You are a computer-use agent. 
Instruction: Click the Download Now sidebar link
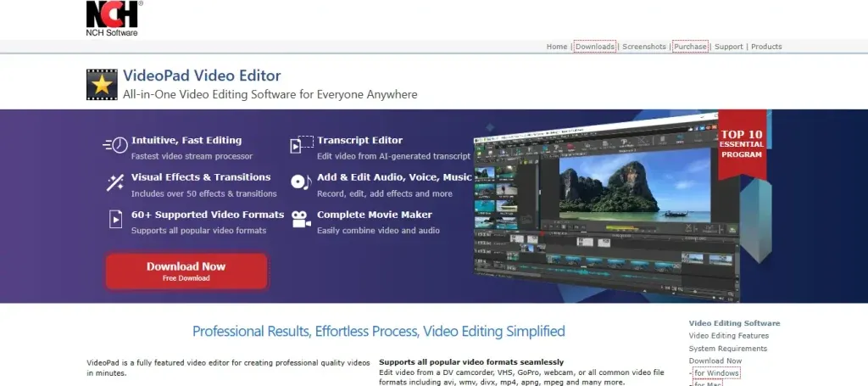point(715,361)
